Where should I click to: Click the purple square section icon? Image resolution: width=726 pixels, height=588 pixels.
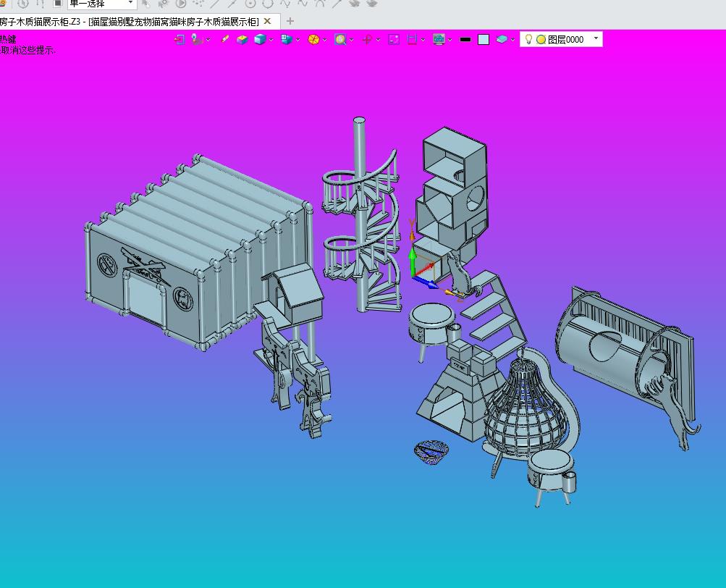(394, 39)
